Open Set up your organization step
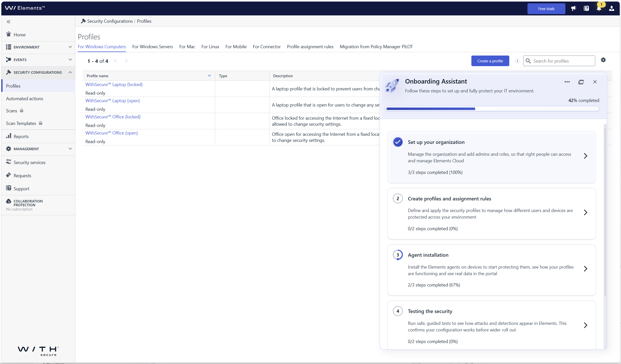Viewport: 621px width, 364px height. 491,157
